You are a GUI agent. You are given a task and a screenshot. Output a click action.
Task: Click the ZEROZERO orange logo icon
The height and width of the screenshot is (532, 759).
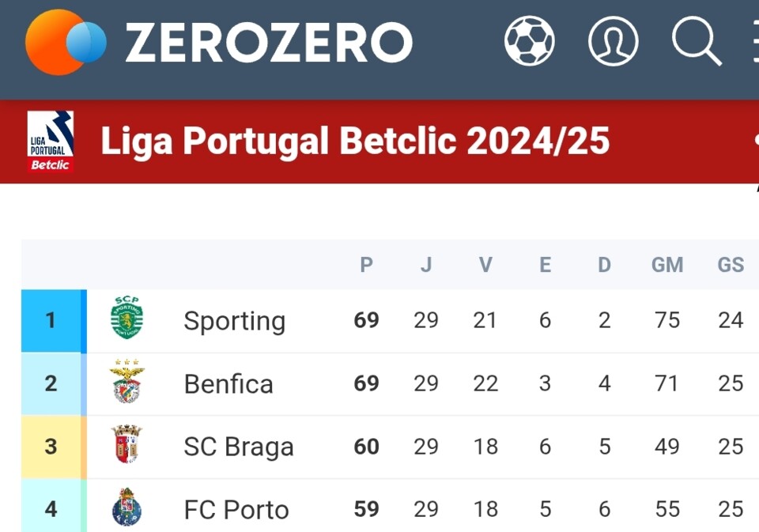[x=65, y=43]
